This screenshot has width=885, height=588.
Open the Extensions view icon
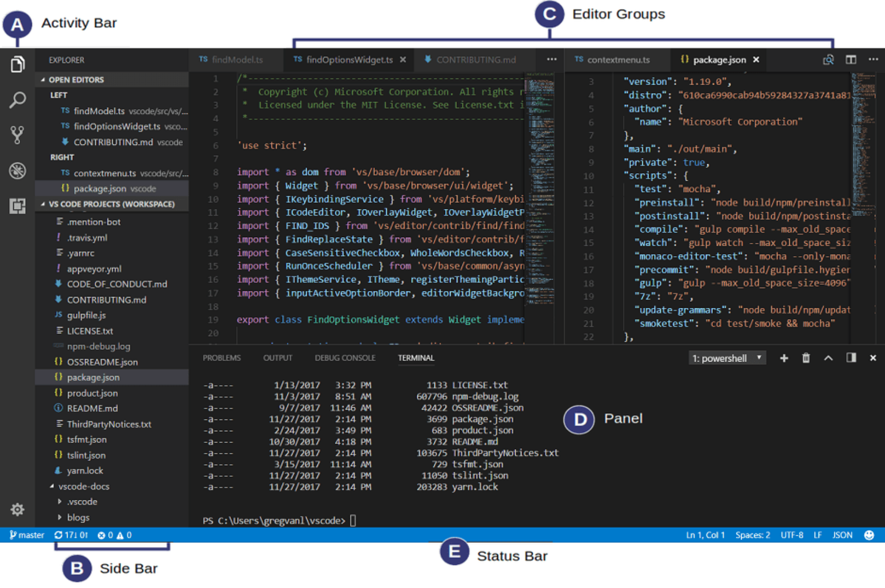pos(17,206)
